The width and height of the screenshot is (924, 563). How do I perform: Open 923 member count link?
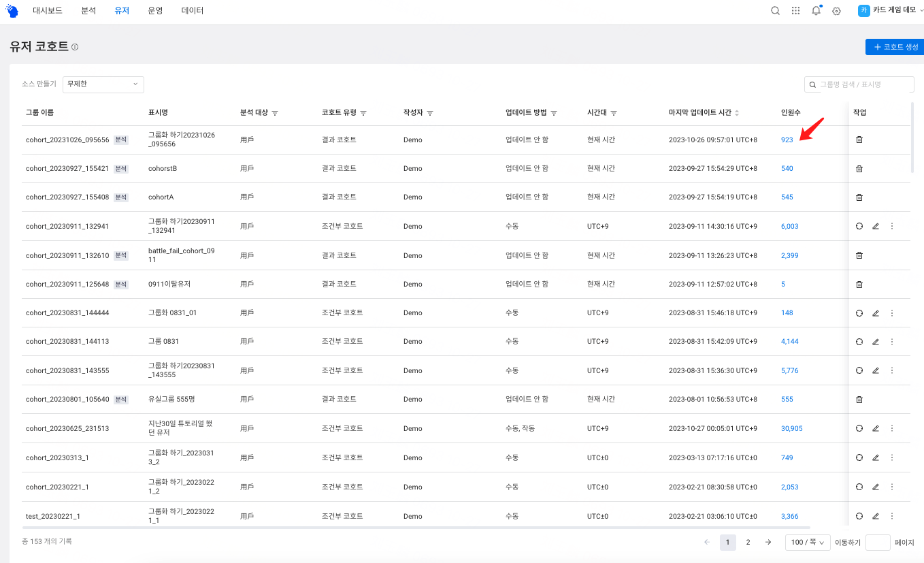787,140
